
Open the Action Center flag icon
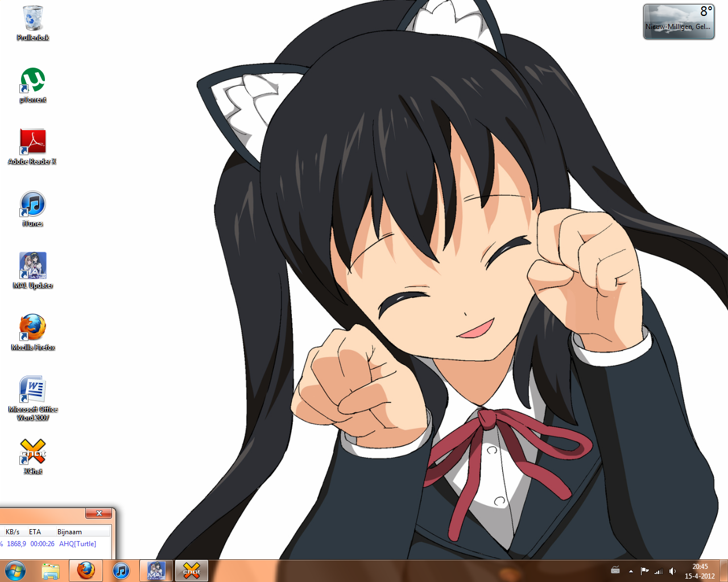click(x=644, y=571)
